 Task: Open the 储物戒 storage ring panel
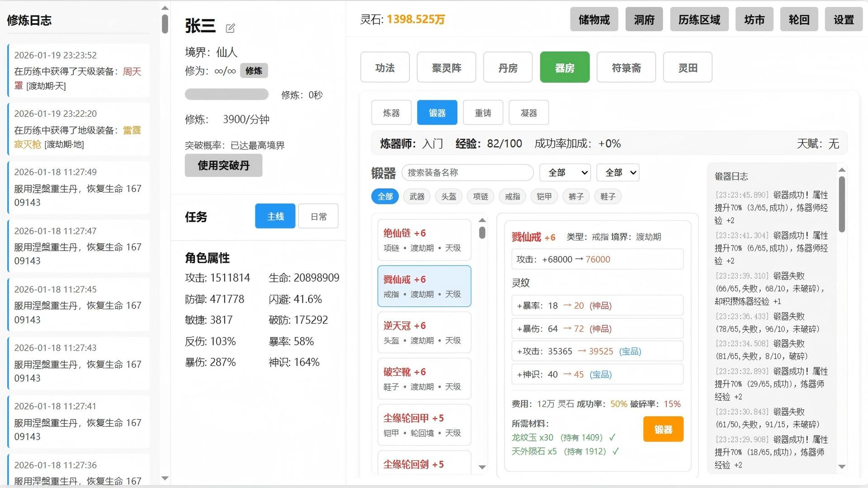(x=594, y=19)
